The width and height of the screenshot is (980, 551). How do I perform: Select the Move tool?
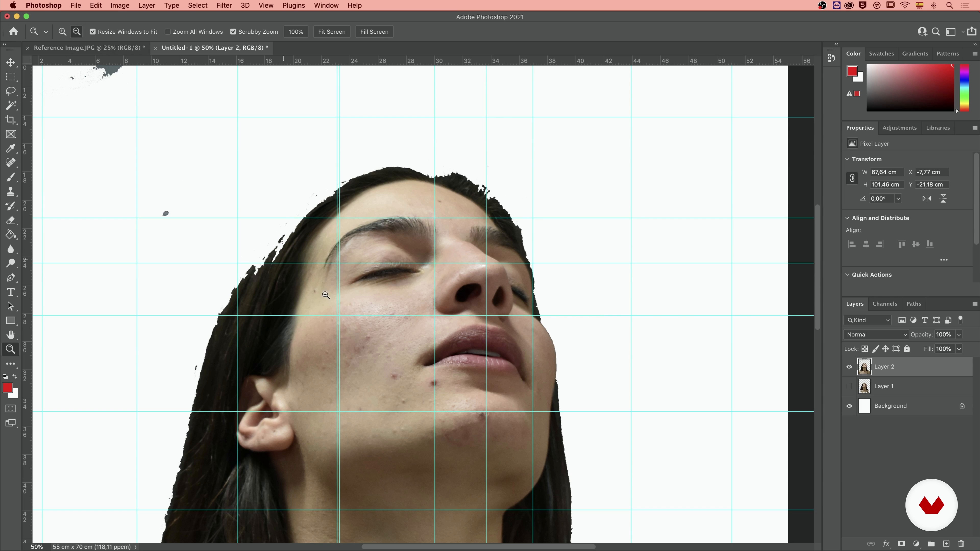11,62
